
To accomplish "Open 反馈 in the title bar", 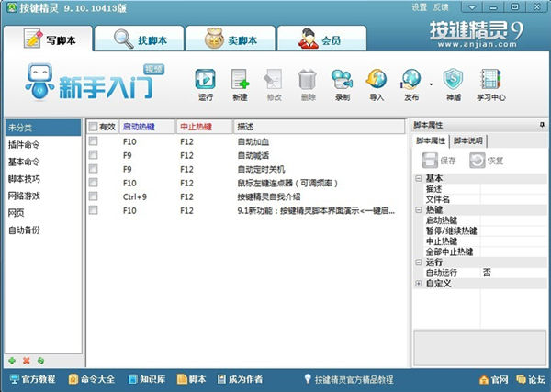I will click(x=441, y=7).
